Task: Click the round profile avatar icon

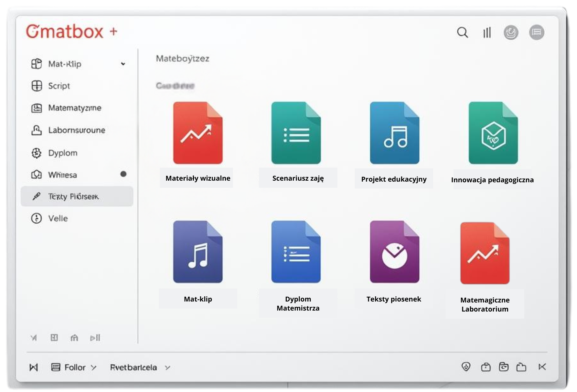Action: (511, 32)
